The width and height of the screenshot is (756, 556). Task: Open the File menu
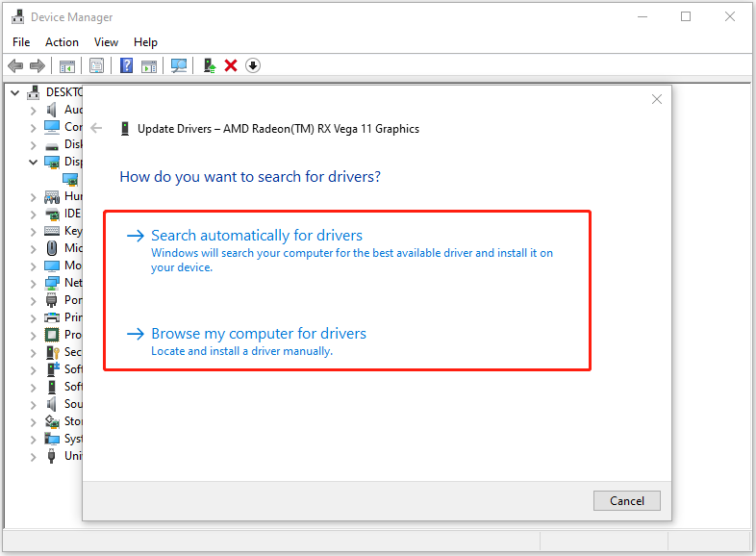point(21,42)
